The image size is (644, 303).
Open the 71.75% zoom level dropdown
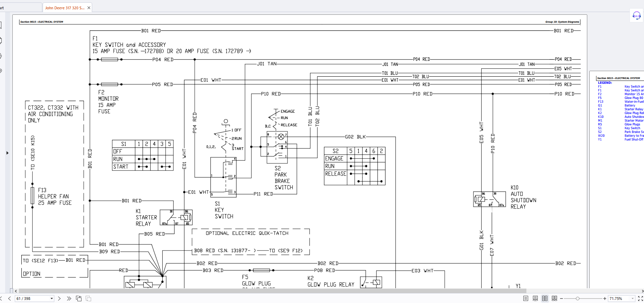tap(632, 299)
